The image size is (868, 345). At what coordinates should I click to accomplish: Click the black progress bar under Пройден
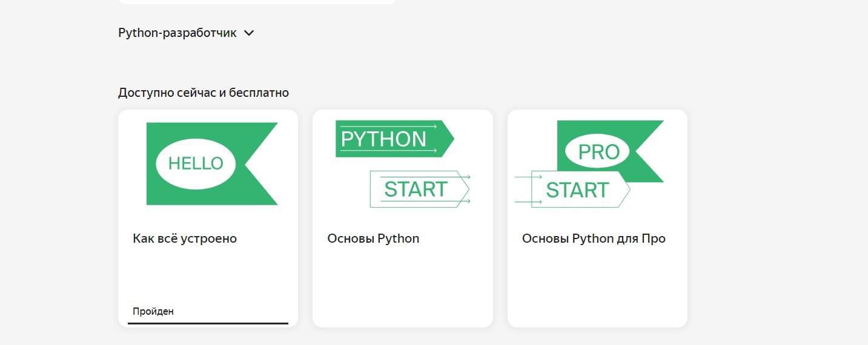(208, 323)
